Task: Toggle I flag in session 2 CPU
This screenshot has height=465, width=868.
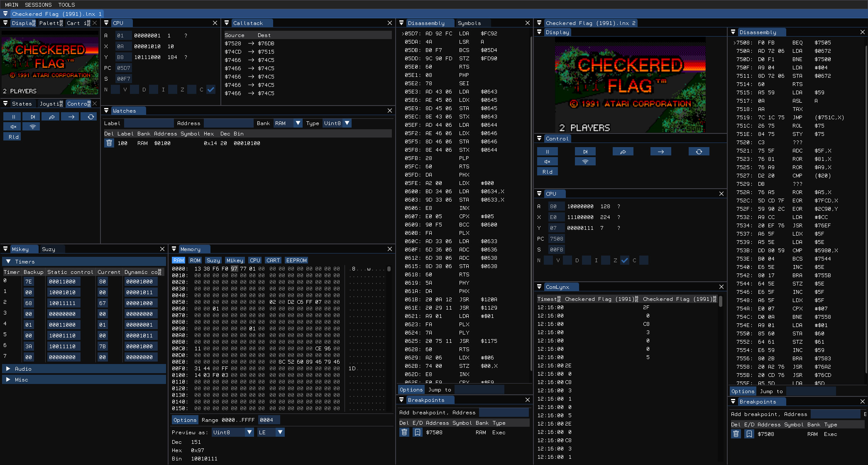Action: coord(606,260)
